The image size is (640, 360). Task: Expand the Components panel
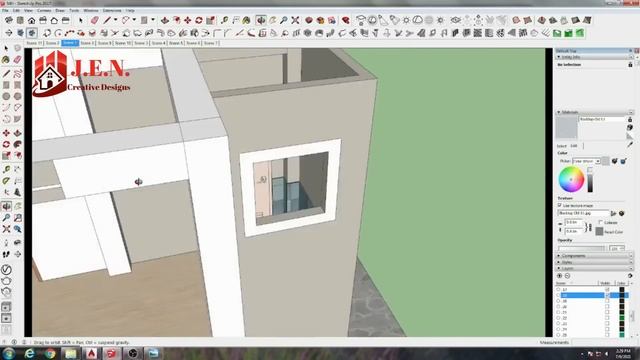click(x=559, y=256)
